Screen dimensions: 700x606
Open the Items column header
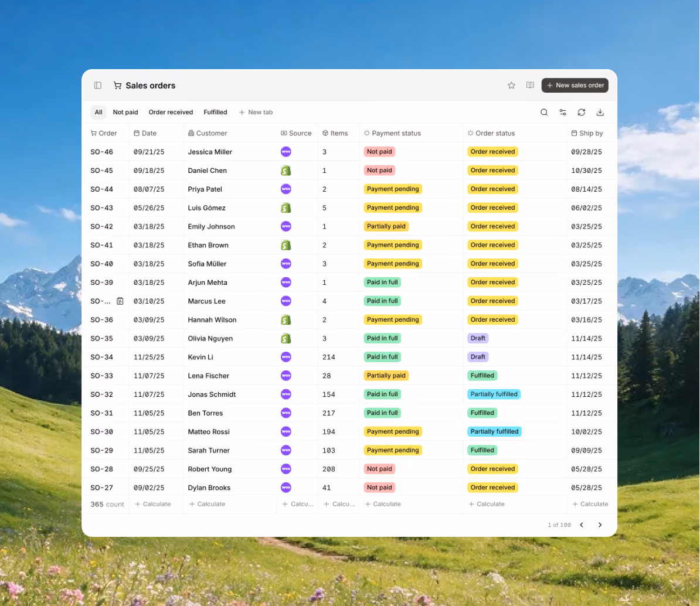[335, 134]
